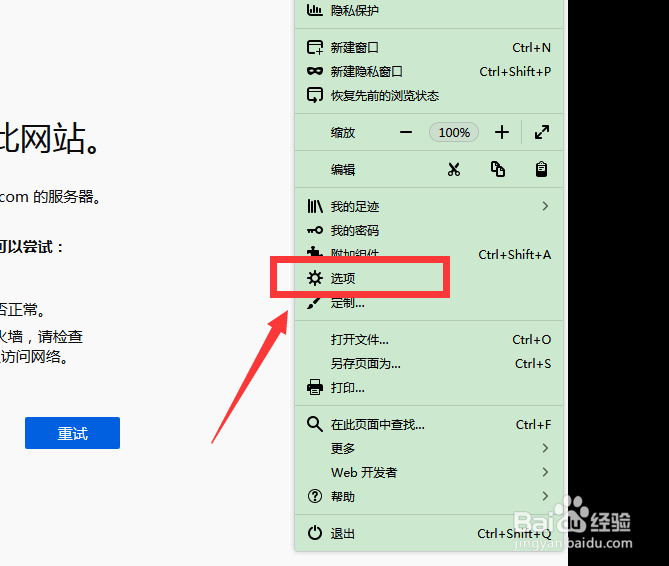Click the power icon for 退出
The image size is (669, 566).
(x=315, y=533)
